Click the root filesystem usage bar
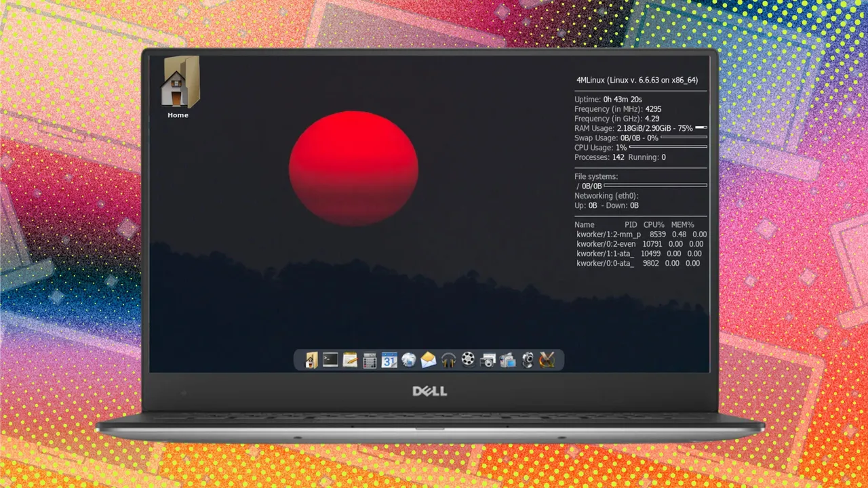 (654, 186)
